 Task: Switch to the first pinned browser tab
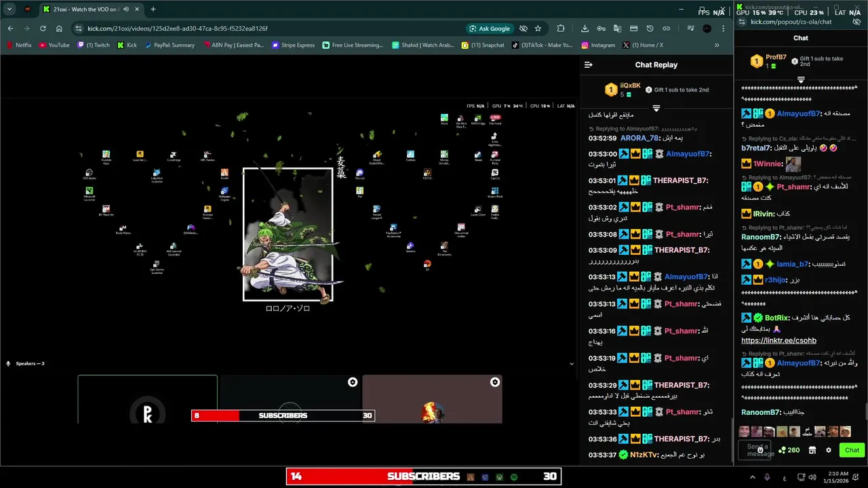(28, 9)
